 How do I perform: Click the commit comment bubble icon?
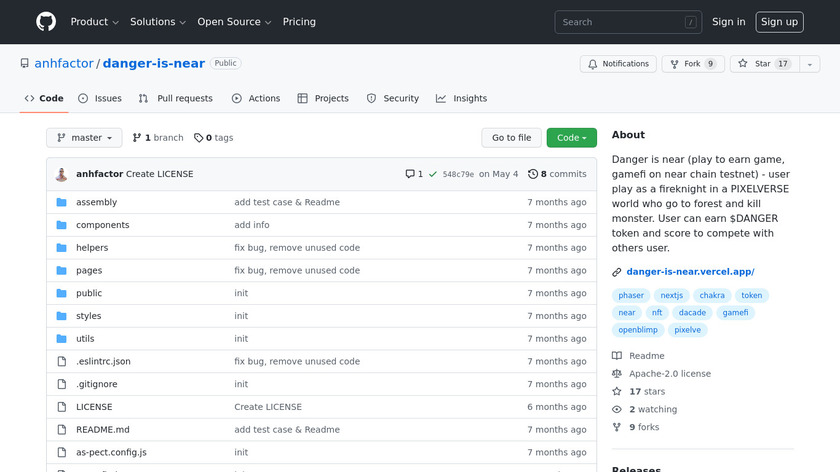(410, 174)
